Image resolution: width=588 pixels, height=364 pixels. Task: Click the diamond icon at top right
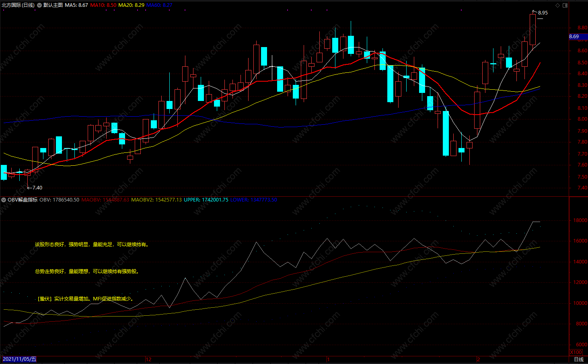point(557,5)
